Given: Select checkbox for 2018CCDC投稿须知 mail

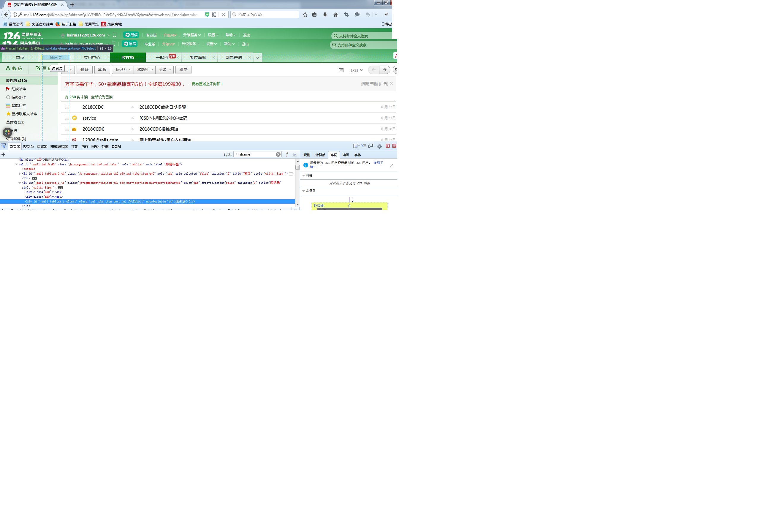Looking at the screenshot, I should (67, 129).
